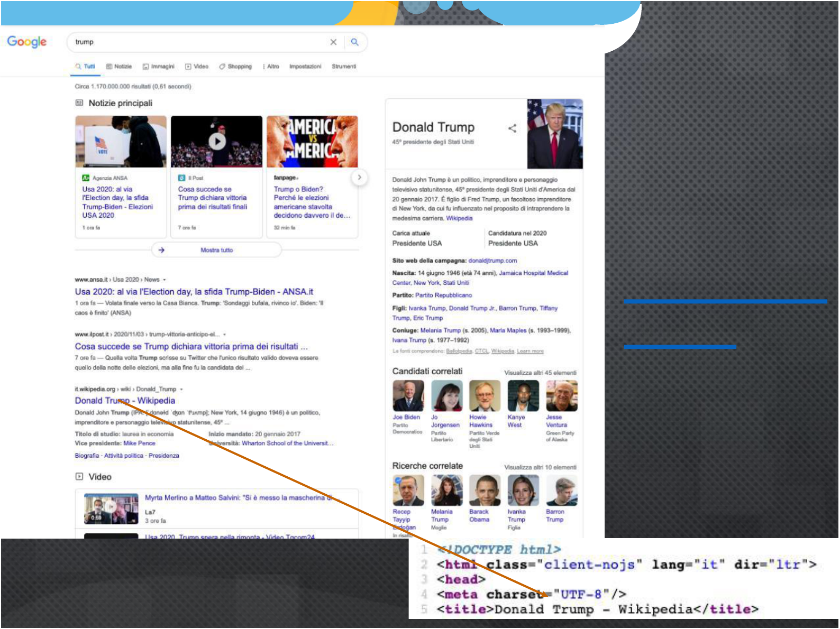Click the Notizie principali newspaper icon
This screenshot has width=840, height=629.
pyautogui.click(x=79, y=103)
